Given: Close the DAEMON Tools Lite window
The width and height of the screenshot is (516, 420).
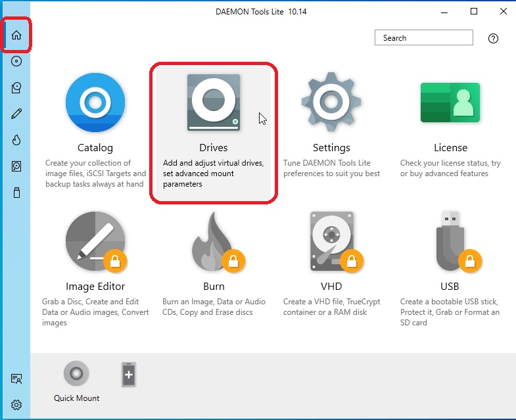Looking at the screenshot, I should click(503, 12).
